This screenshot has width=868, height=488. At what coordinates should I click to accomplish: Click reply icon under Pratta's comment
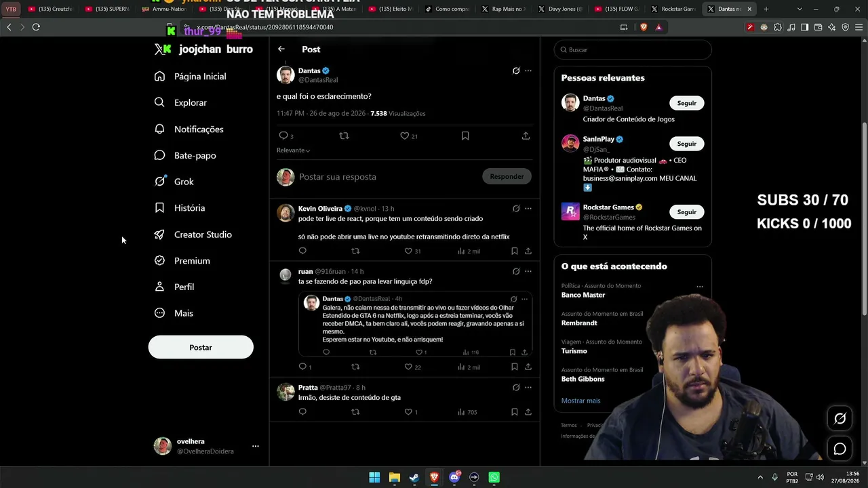pos(302,411)
